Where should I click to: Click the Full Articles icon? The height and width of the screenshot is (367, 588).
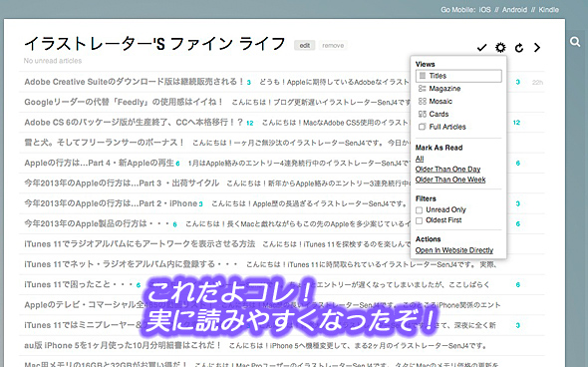click(x=423, y=127)
